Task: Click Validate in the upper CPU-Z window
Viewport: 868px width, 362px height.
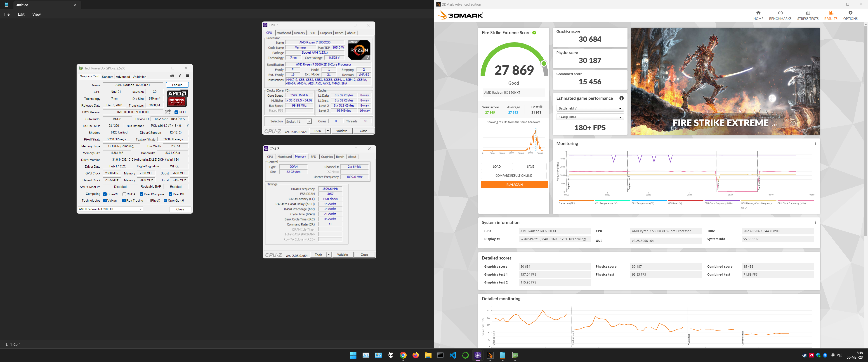Action: 342,131
